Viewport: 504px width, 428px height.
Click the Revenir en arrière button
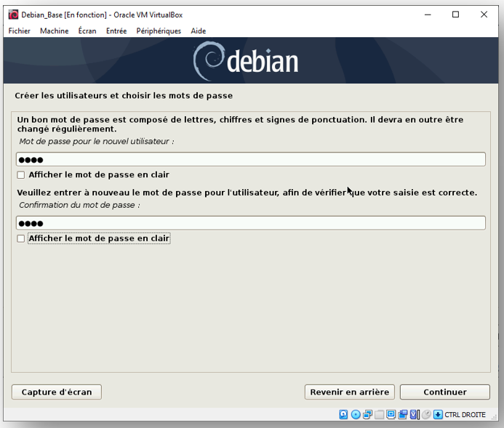coord(350,392)
